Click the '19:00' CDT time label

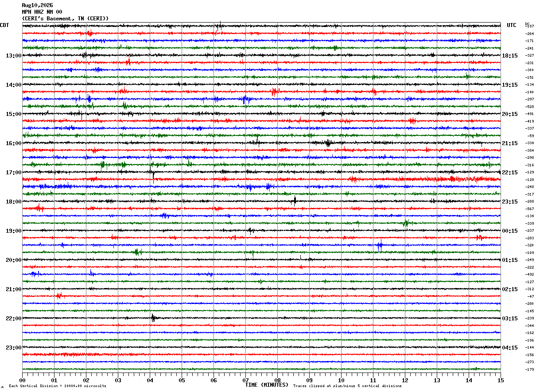click(14, 231)
